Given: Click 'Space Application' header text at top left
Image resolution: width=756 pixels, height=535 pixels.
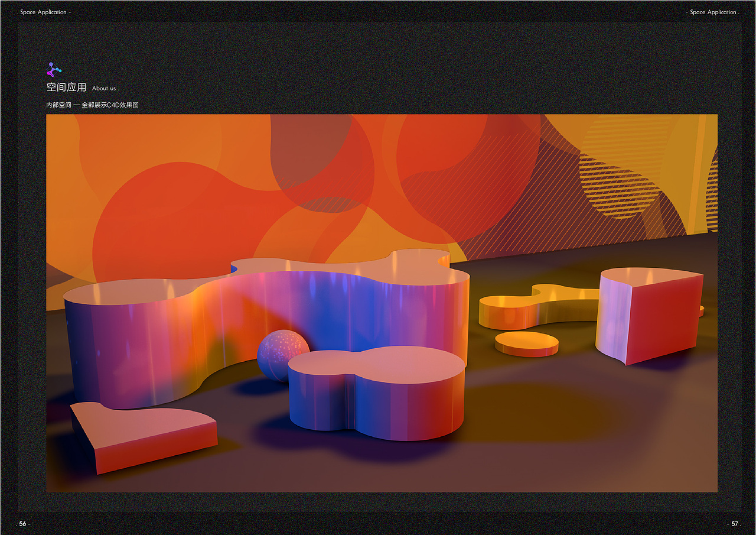Looking at the screenshot, I should (44, 12).
